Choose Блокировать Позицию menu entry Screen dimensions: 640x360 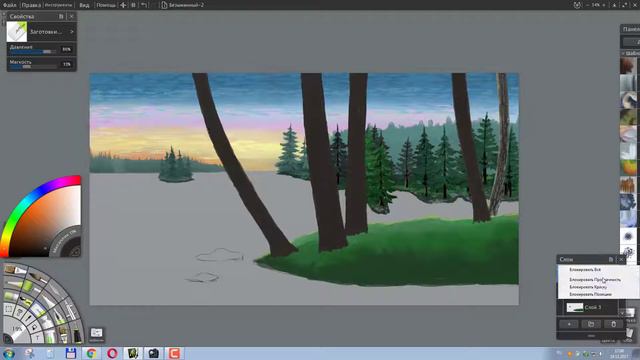point(591,294)
